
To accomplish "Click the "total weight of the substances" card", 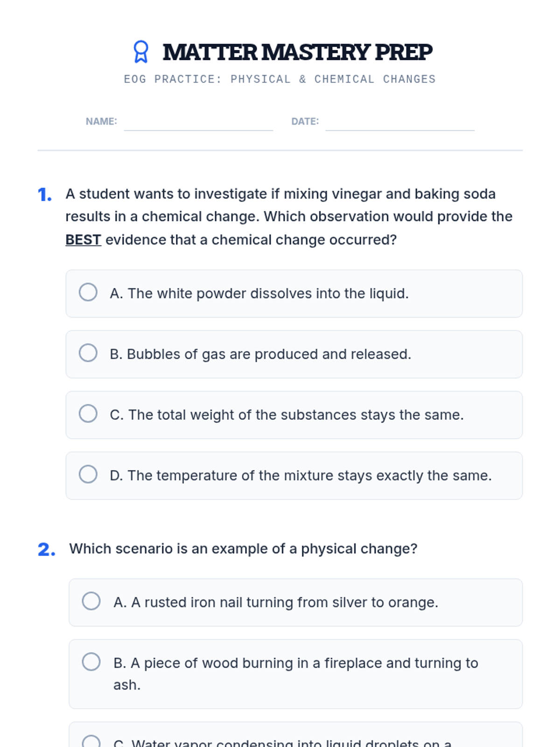I will (294, 415).
